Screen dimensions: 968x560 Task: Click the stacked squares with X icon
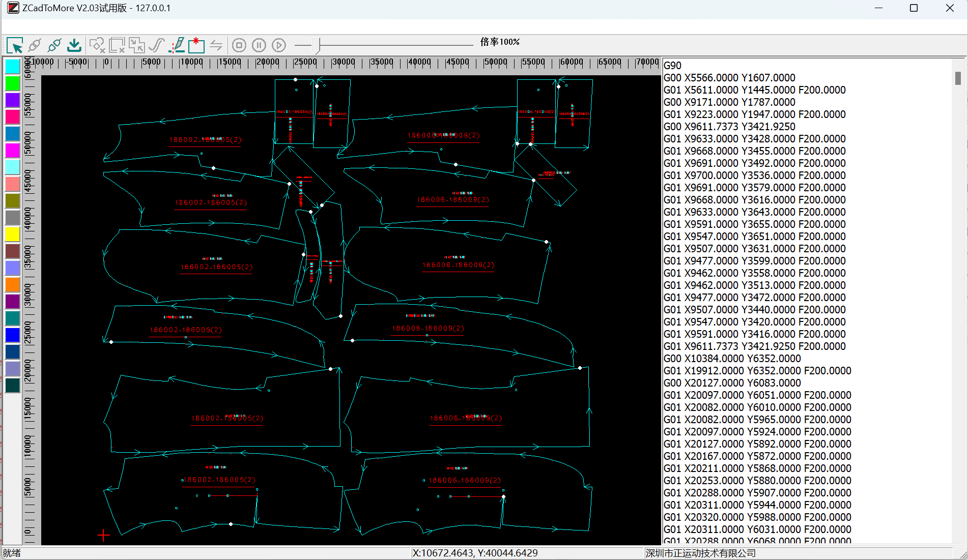pyautogui.click(x=117, y=46)
